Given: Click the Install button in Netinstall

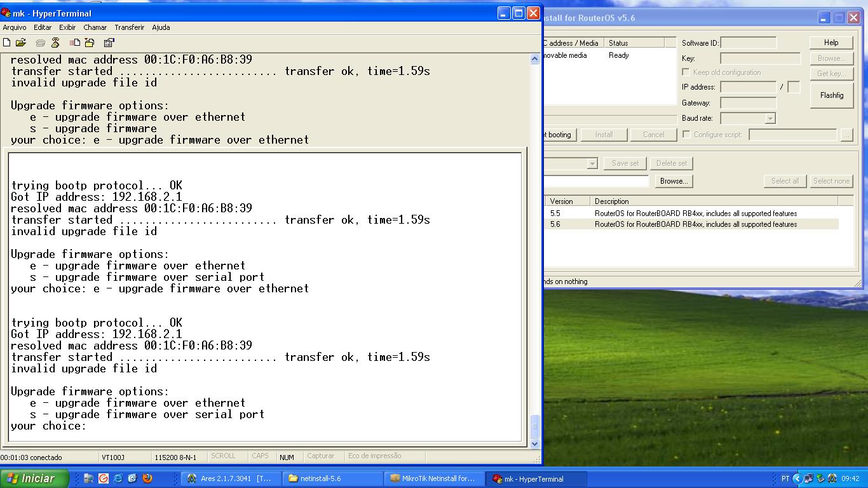Looking at the screenshot, I should tap(604, 135).
